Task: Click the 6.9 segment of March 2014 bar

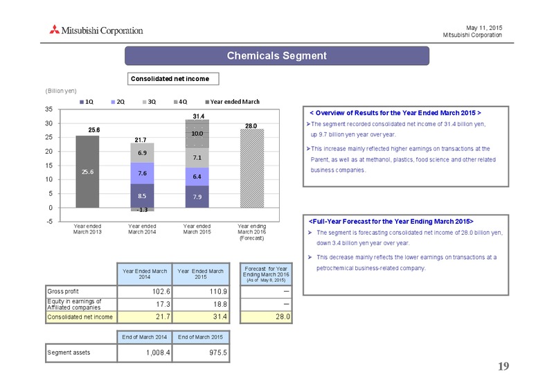Action: (142, 153)
